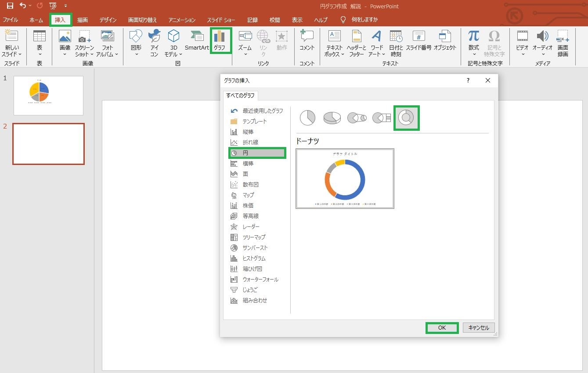Click OK in the グラフの挿入 dialog
This screenshot has width=588, height=373.
[442, 328]
